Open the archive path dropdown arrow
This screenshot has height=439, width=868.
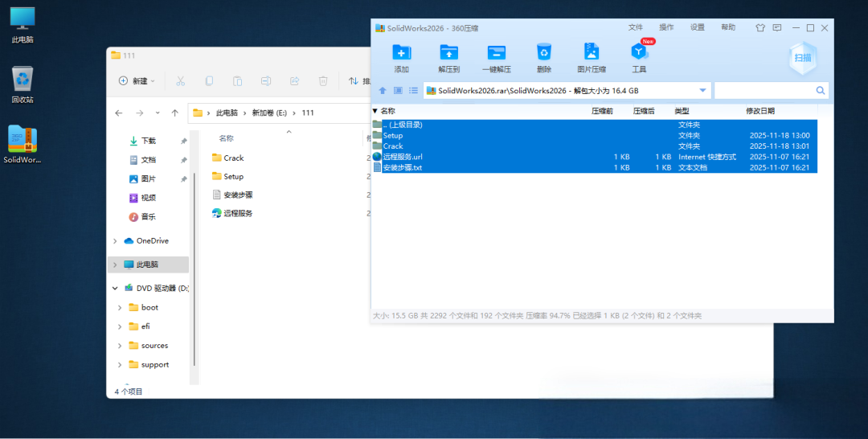tap(702, 91)
